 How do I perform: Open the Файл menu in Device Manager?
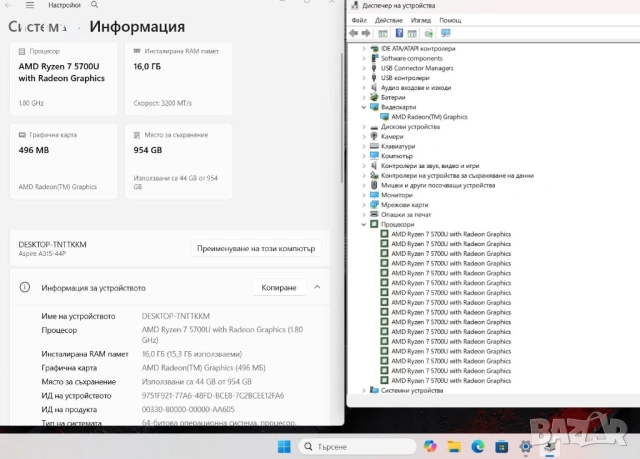point(359,20)
